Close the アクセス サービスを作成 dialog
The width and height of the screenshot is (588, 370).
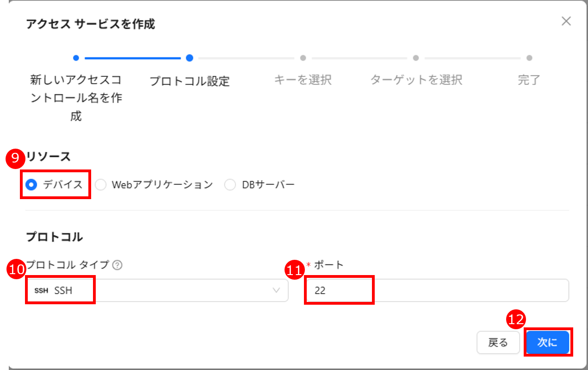point(566,21)
